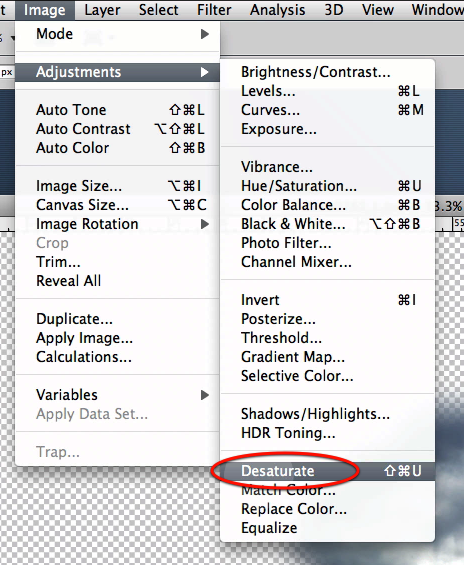This screenshot has width=464, height=565.
Task: Select Levels from the Adjustments list
Action: click(x=327, y=91)
